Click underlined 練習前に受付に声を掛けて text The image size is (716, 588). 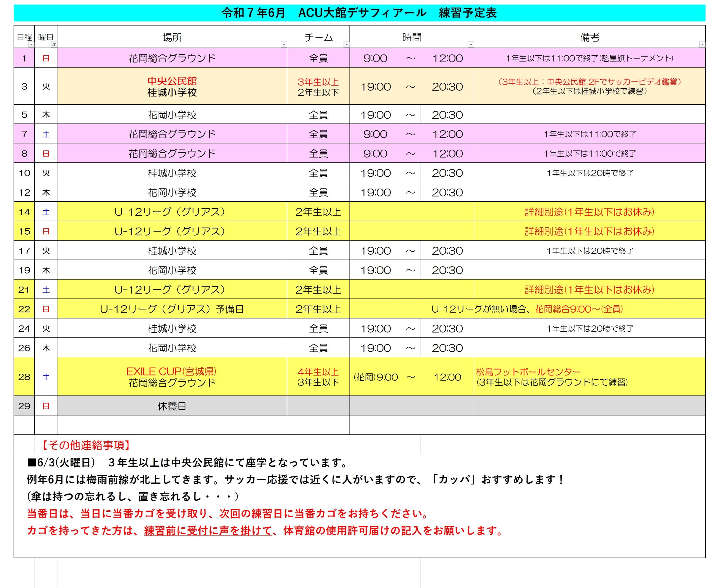[x=208, y=531]
